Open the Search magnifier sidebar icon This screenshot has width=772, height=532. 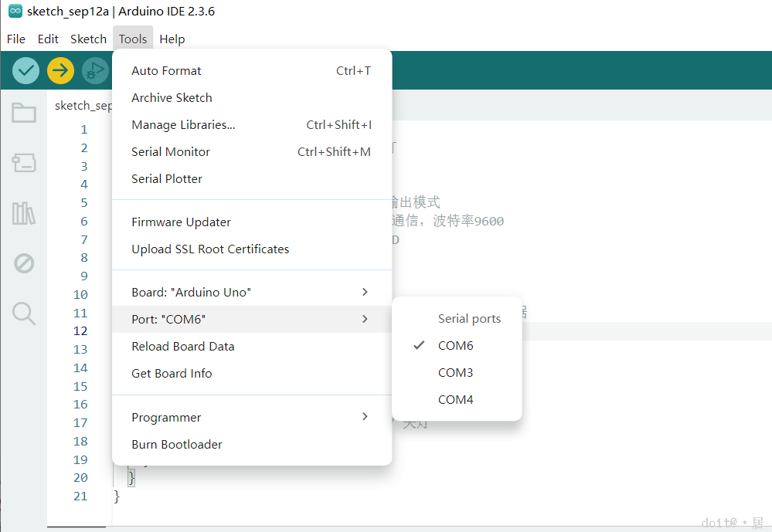click(24, 313)
